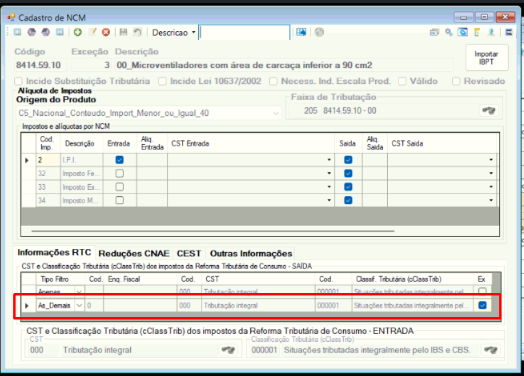Select the I.P.I. row via its row header arrow
Screen dimensions: 524x376
pos(27,160)
